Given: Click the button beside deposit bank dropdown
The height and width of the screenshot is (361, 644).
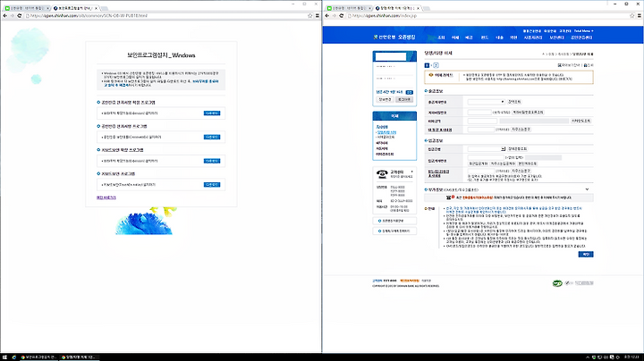Looking at the screenshot, I should pyautogui.click(x=518, y=149).
